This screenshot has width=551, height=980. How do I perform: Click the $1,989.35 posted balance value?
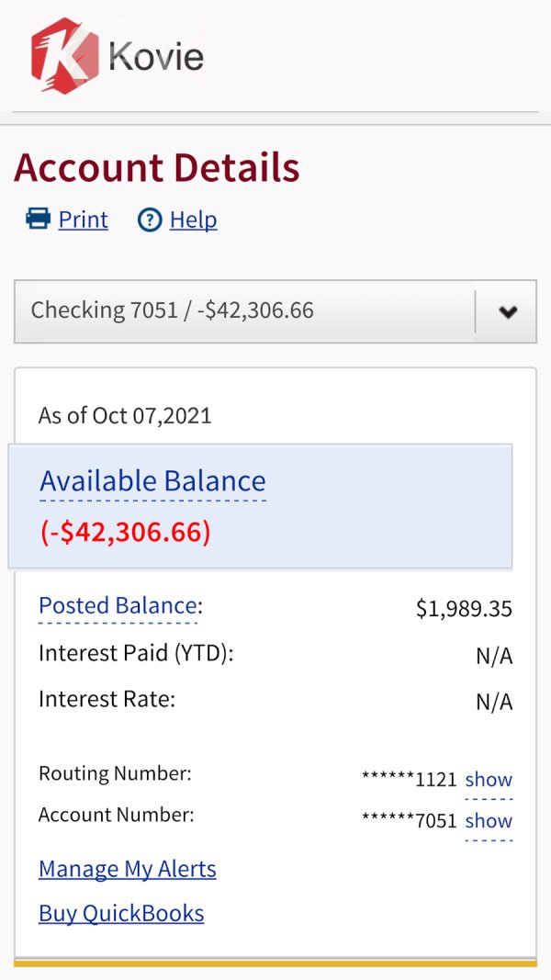click(x=464, y=608)
